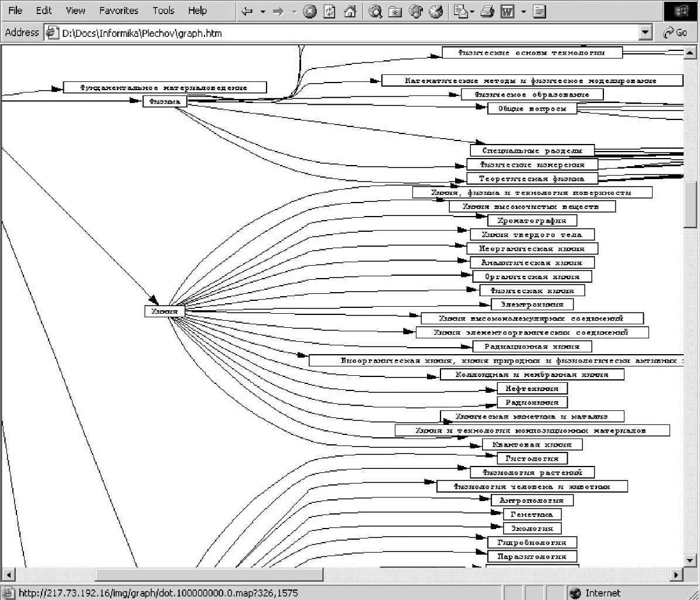Click the 'Экология' node
The width and height of the screenshot is (700, 600).
click(532, 528)
